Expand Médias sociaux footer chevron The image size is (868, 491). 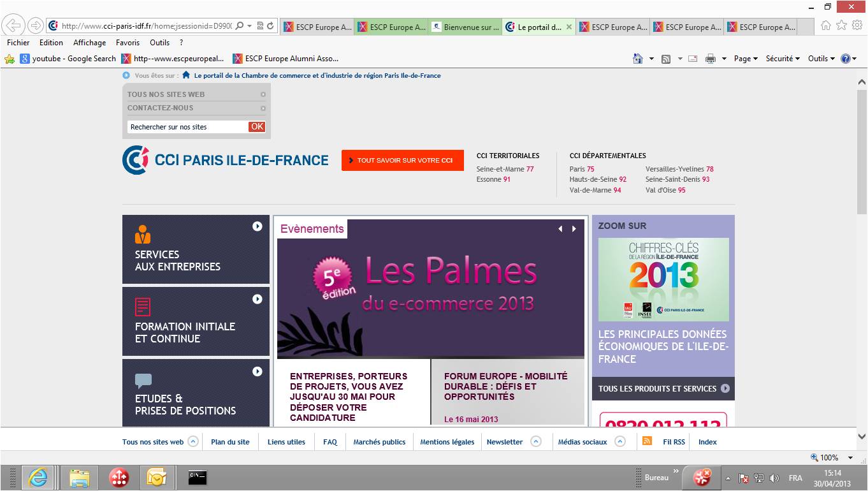pos(619,441)
